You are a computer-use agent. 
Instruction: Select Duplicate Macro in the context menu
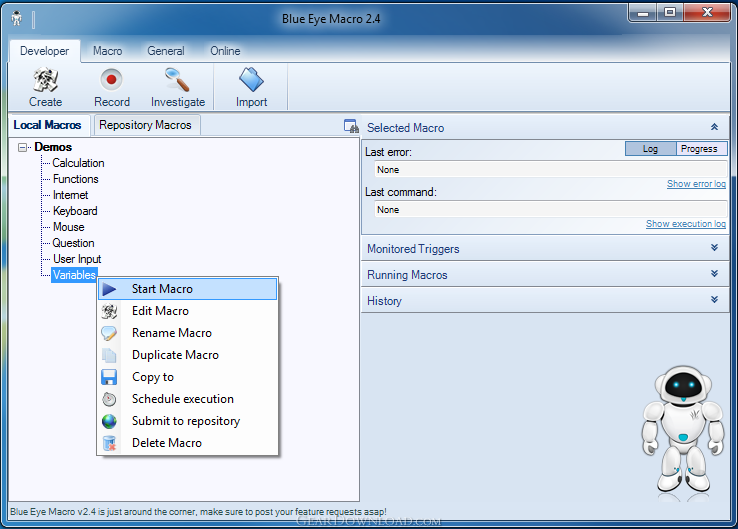(187, 355)
